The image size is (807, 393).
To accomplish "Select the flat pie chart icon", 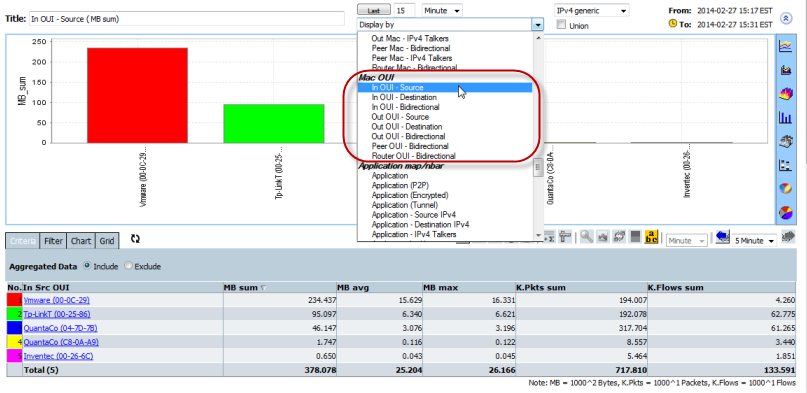I will [x=785, y=212].
